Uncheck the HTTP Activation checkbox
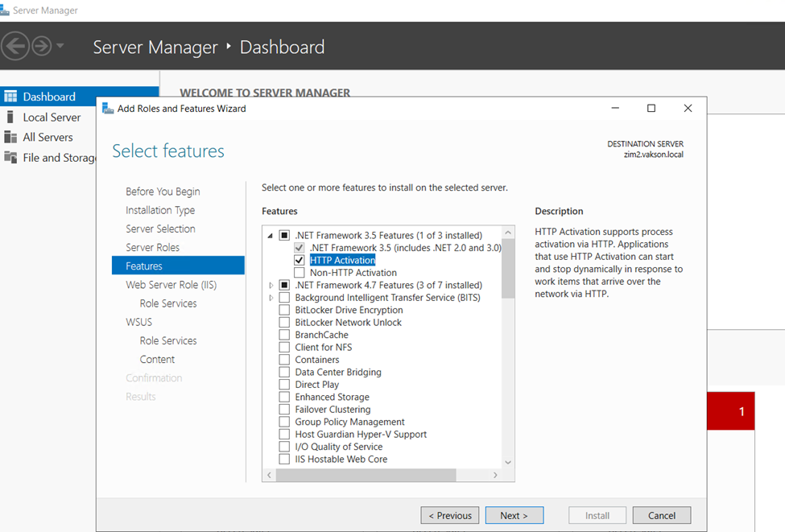785x532 pixels. (x=300, y=261)
